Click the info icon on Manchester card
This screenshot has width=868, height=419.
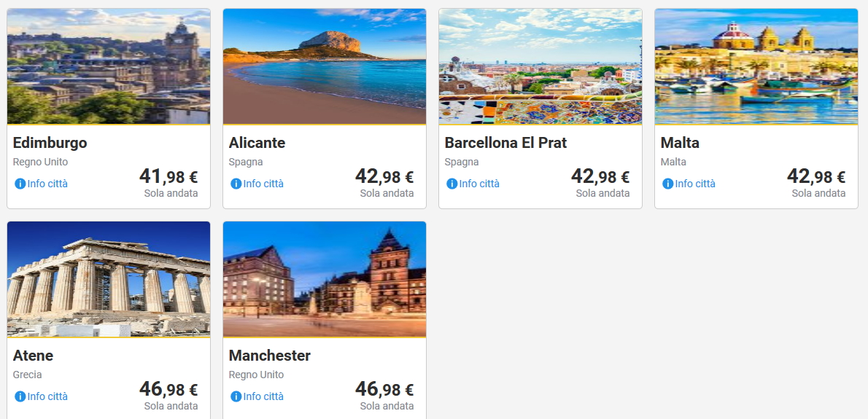236,396
